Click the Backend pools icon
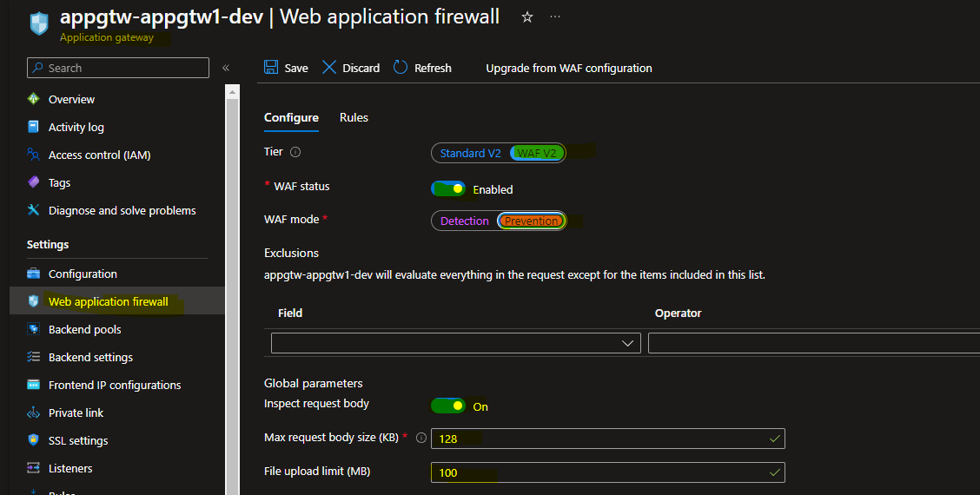This screenshot has width=980, height=495. point(34,329)
